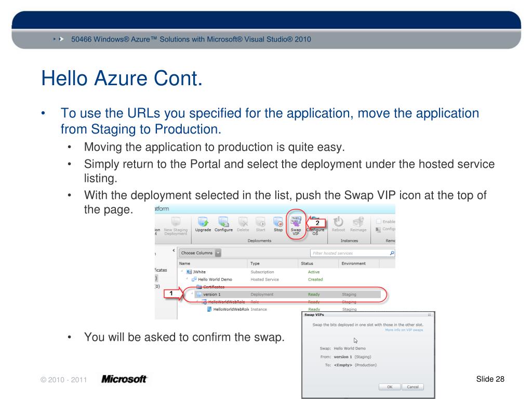Select the version 1 deployment name
This screenshot has width=532, height=399.
pyautogui.click(x=212, y=295)
